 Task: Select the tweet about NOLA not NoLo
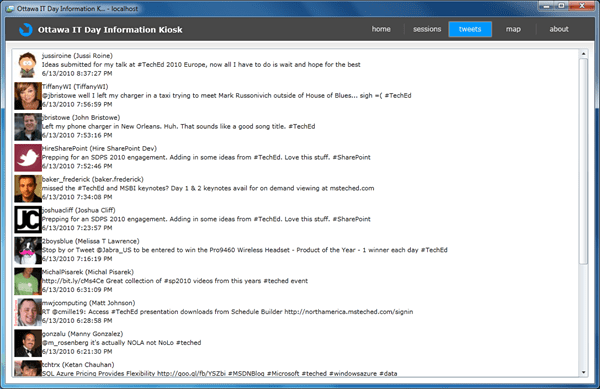121,343
